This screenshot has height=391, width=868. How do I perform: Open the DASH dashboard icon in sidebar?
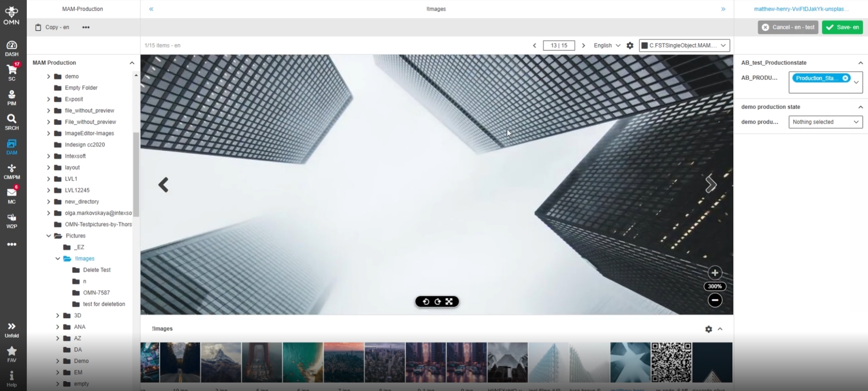(12, 48)
